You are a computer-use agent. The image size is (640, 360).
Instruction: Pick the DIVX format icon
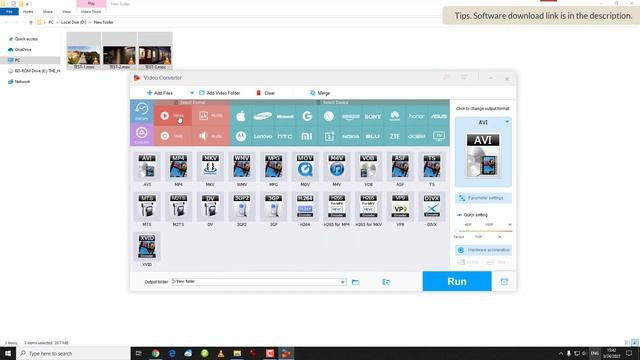(x=432, y=207)
